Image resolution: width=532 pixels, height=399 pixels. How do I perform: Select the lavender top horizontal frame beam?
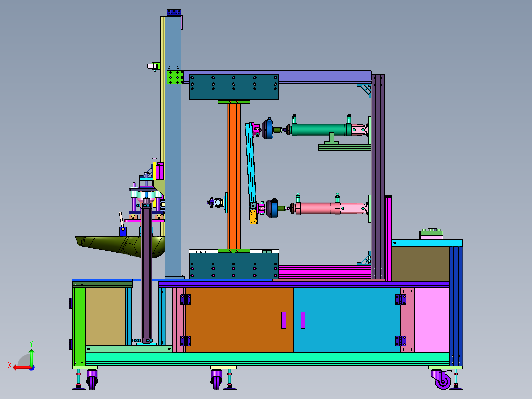click(x=277, y=78)
